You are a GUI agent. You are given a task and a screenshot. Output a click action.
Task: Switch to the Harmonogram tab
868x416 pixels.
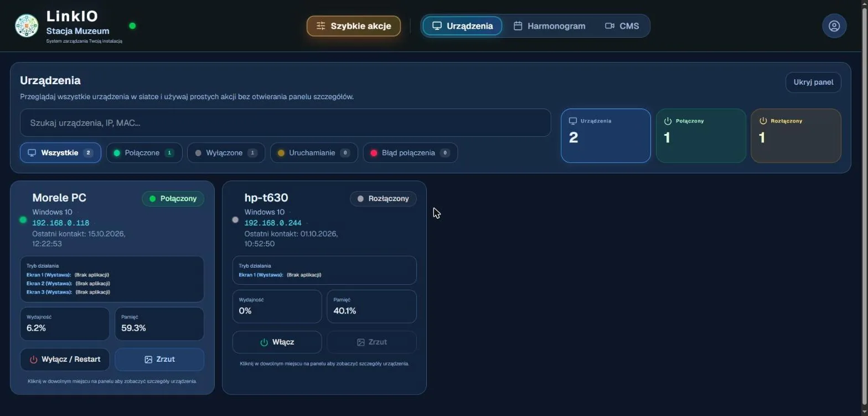coord(549,26)
